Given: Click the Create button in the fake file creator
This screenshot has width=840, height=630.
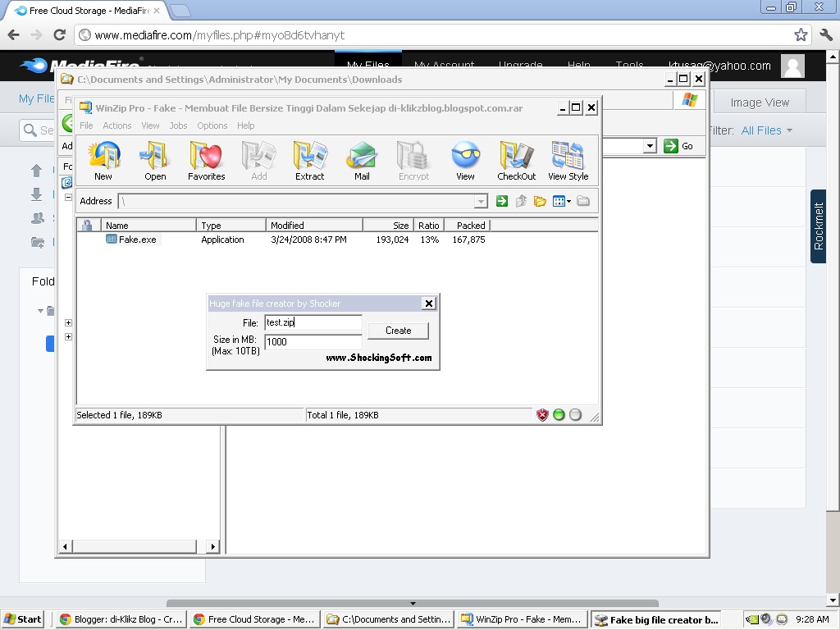Looking at the screenshot, I should (x=397, y=331).
